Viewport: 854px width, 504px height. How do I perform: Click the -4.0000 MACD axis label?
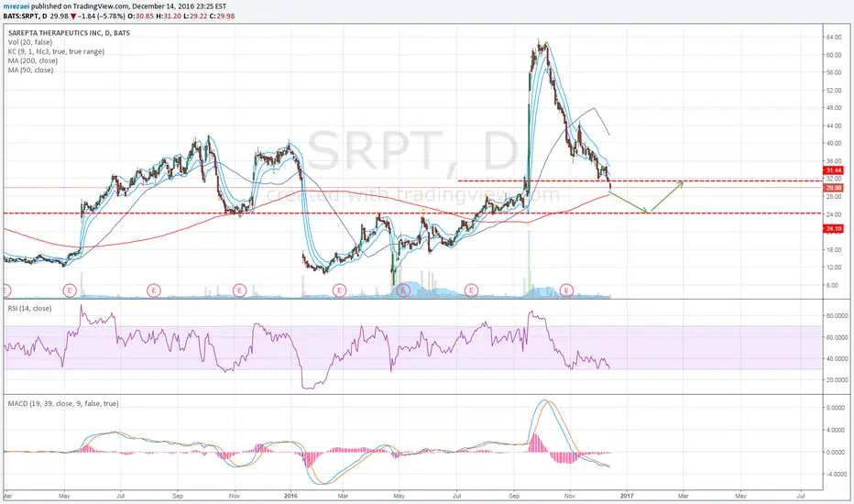(836, 474)
